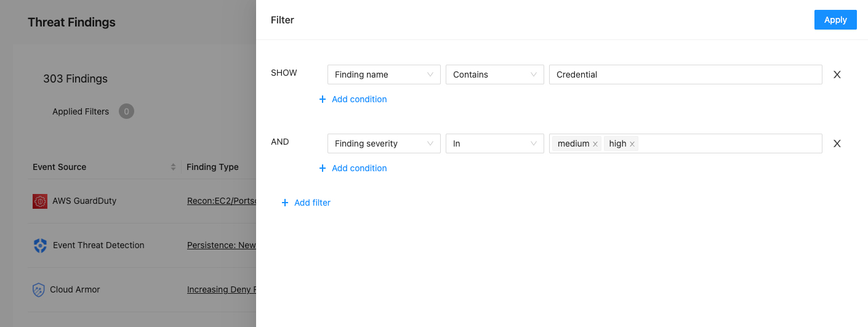Click the Applied Filters count badge

click(x=126, y=111)
